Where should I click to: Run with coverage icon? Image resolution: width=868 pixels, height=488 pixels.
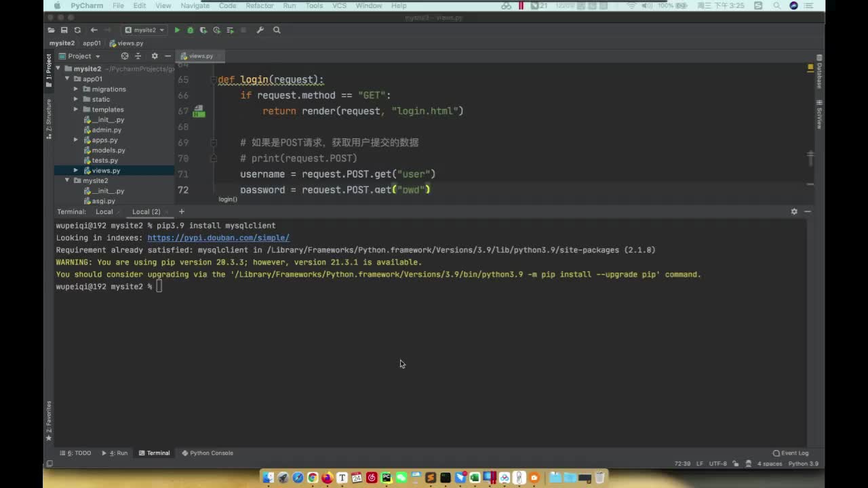click(x=203, y=30)
